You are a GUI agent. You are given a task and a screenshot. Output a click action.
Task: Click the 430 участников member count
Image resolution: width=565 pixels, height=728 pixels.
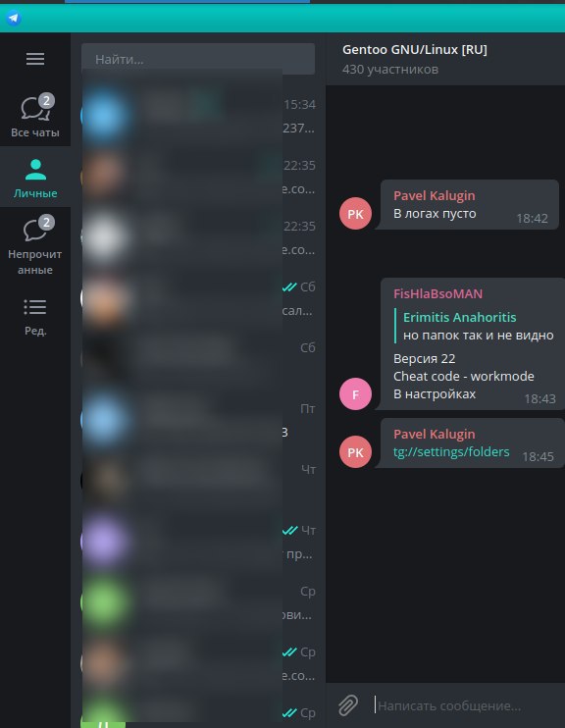pos(390,70)
